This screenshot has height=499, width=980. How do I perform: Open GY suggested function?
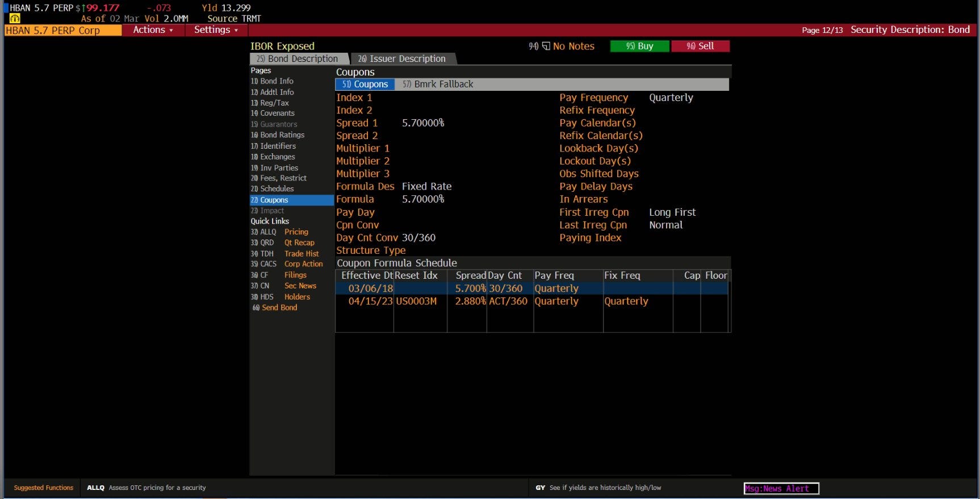(x=598, y=488)
